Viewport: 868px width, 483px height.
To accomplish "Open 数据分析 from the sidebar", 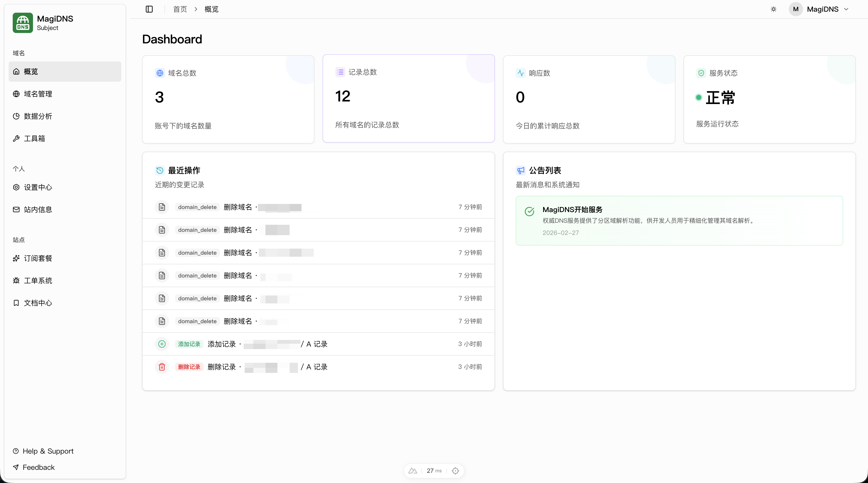I will pos(38,116).
